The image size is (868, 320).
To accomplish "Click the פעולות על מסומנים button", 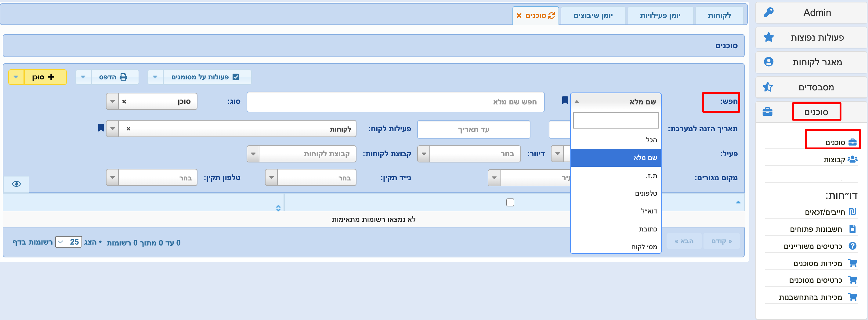I will pos(207,77).
